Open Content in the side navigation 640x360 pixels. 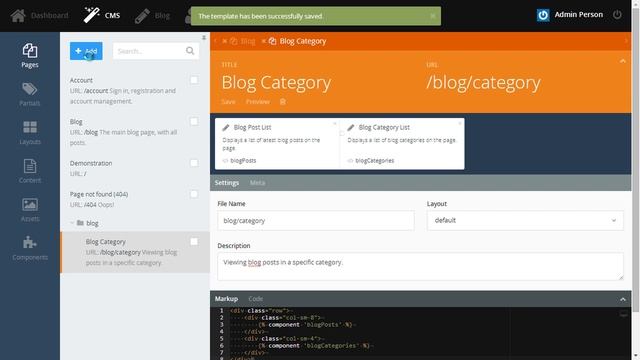(x=30, y=171)
